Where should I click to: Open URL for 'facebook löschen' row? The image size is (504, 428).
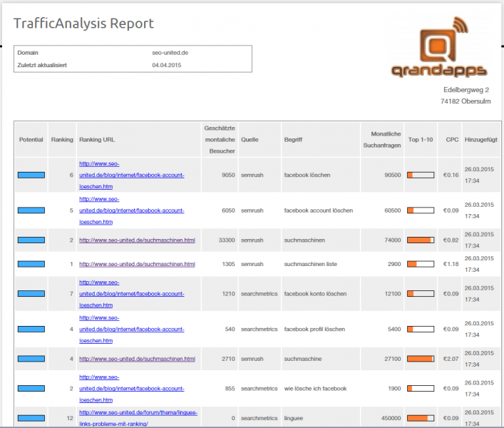pyautogui.click(x=132, y=175)
